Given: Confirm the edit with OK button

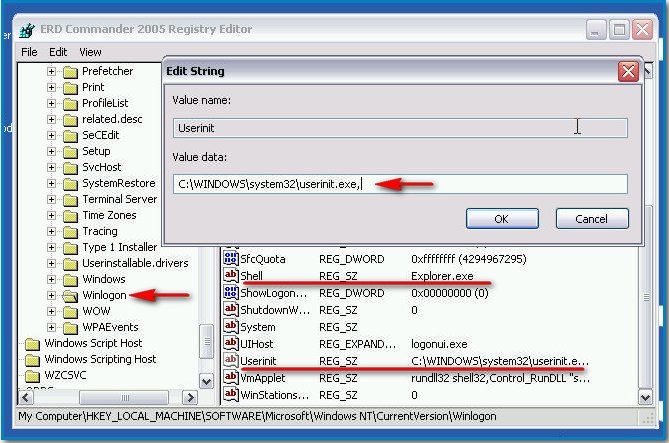Looking at the screenshot, I should tap(502, 219).
